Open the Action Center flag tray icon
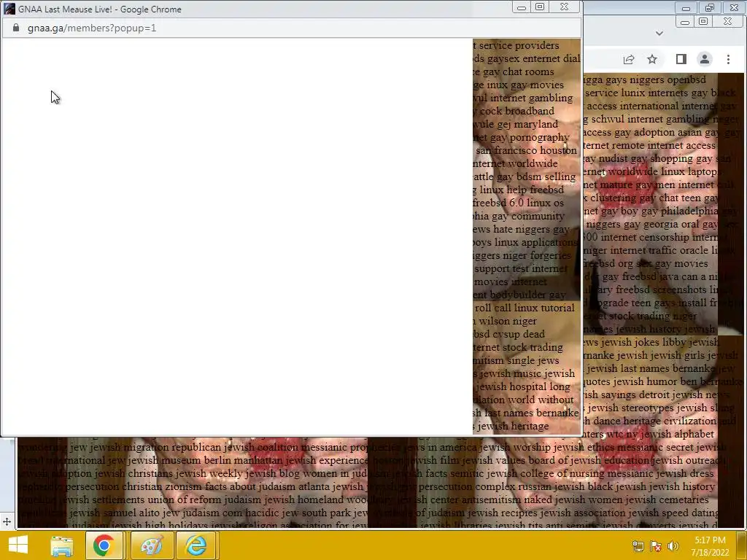 (x=656, y=546)
